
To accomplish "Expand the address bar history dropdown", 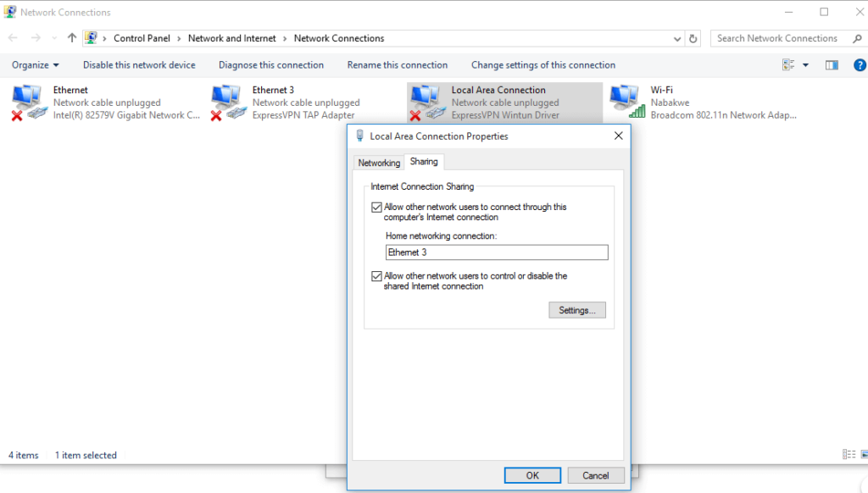I will pyautogui.click(x=676, y=38).
